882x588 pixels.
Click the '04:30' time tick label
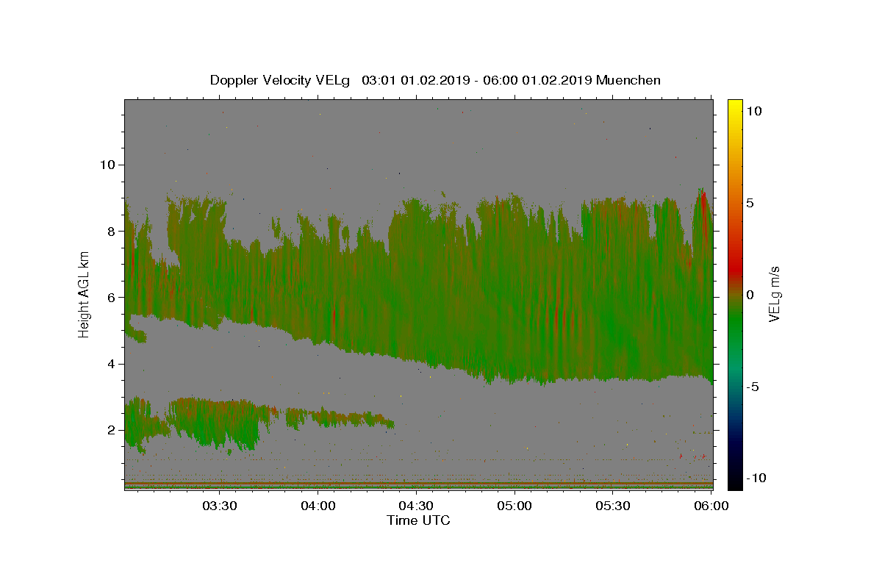[x=417, y=506]
